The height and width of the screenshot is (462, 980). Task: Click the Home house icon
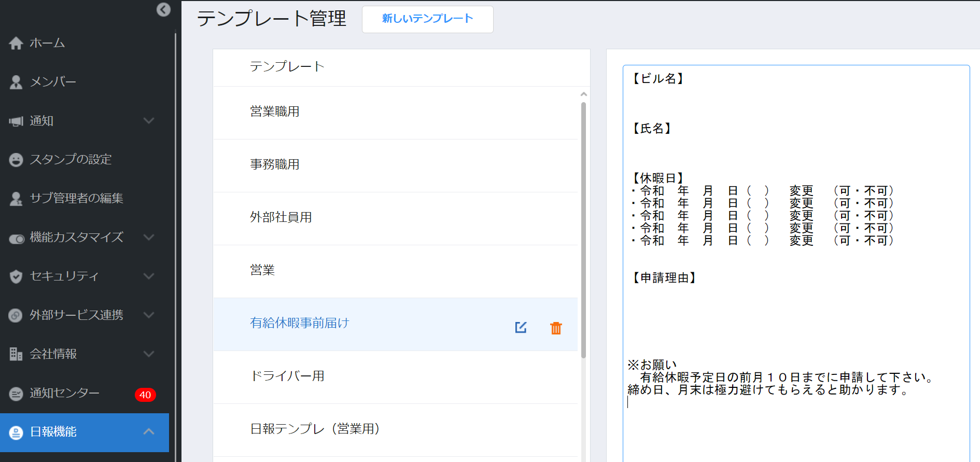pyautogui.click(x=16, y=43)
